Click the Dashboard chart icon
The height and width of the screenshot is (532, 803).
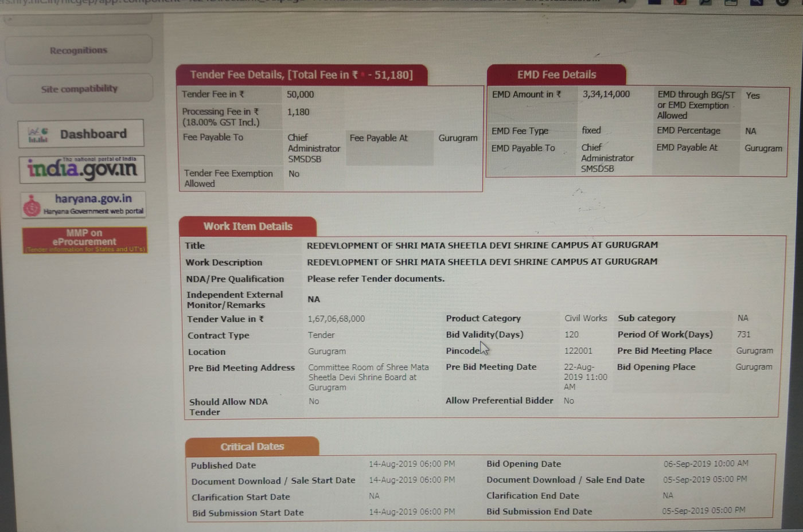38,135
